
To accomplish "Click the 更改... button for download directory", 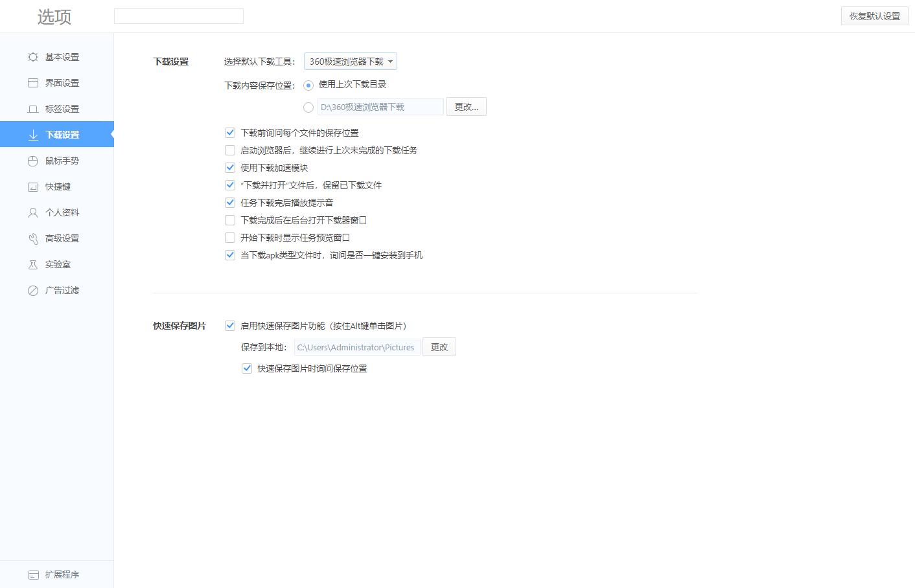I will point(466,106).
